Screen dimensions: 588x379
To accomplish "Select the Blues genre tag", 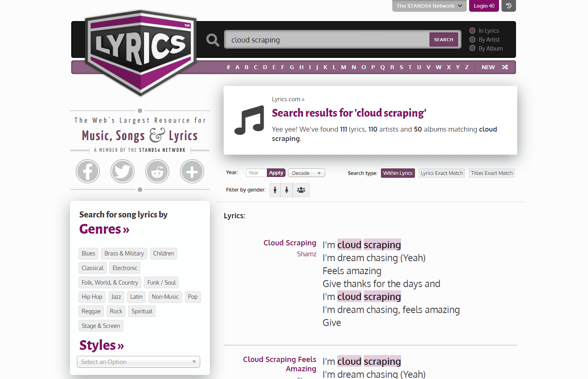I will pyautogui.click(x=89, y=253).
